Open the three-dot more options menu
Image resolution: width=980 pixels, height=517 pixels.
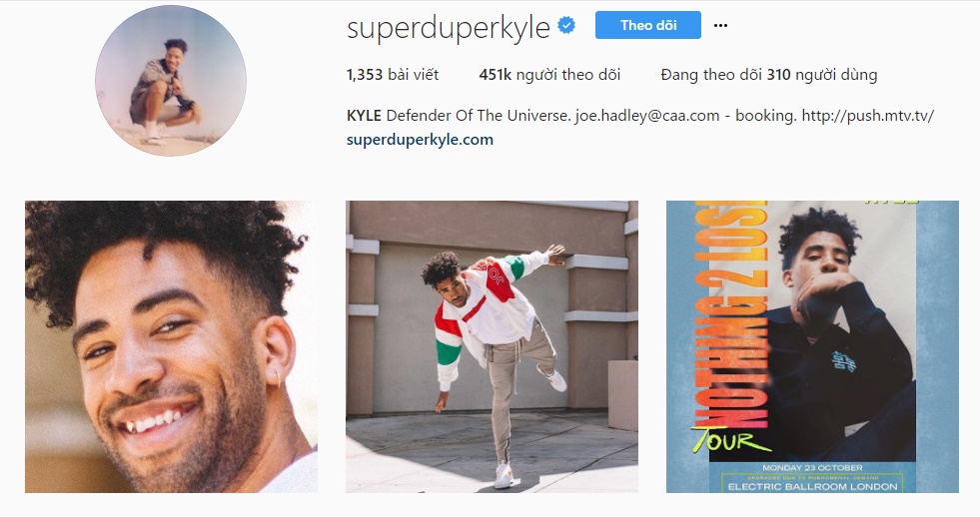pos(720,26)
